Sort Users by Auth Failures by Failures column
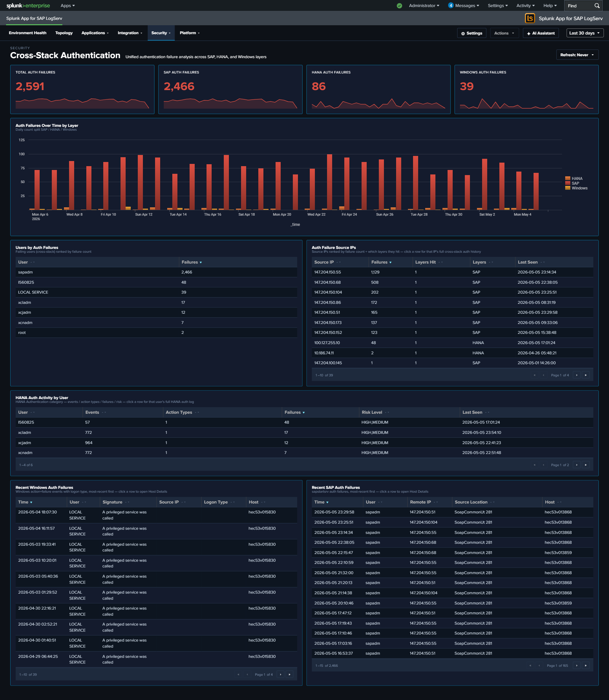This screenshot has height=700, width=609. (192, 262)
